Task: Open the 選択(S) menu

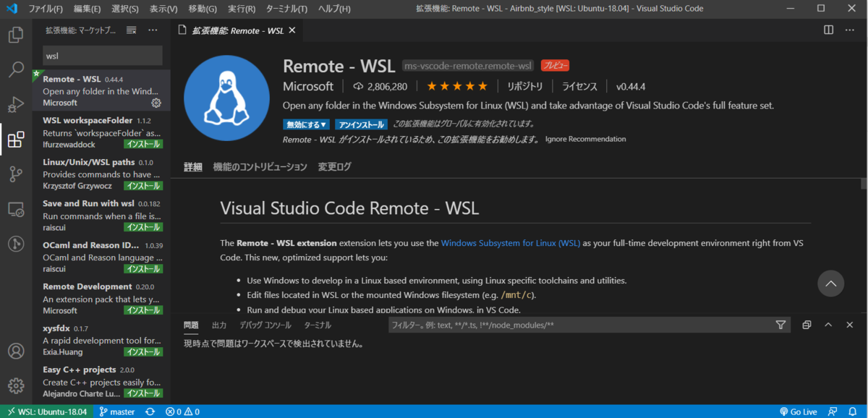Action: [x=125, y=9]
